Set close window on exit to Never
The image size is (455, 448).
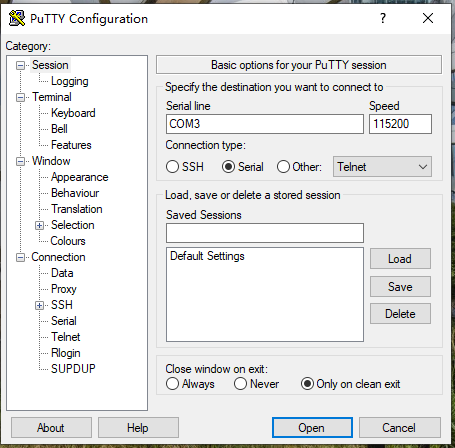pyautogui.click(x=240, y=384)
